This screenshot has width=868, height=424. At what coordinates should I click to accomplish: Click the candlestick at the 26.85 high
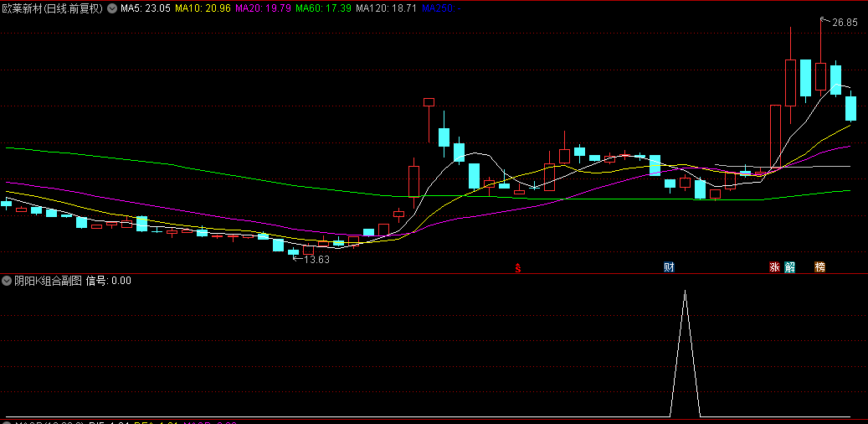pyautogui.click(x=820, y=76)
